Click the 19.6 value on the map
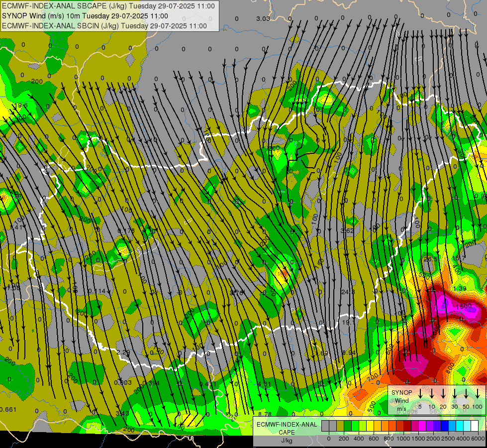Viewport: 487px width, 448px height. coord(22,106)
